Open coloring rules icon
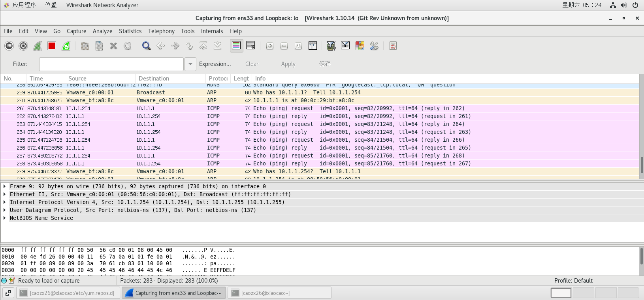This screenshot has height=300, width=644. (x=360, y=46)
